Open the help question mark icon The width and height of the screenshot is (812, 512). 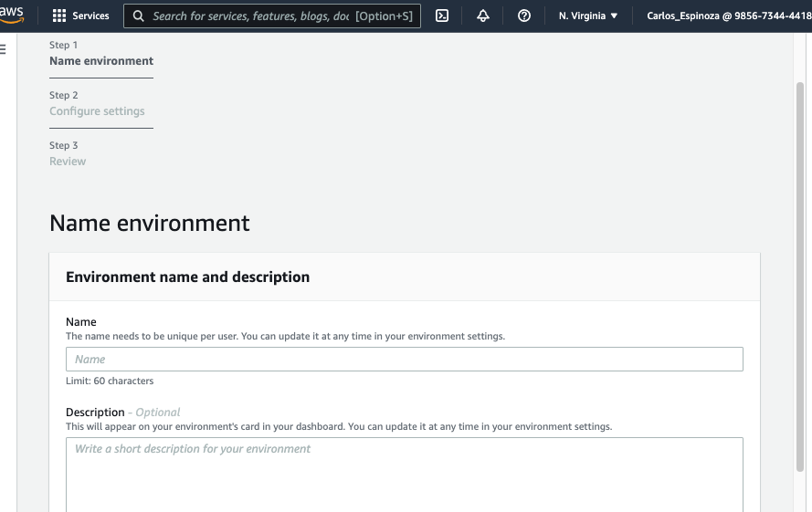click(x=523, y=16)
